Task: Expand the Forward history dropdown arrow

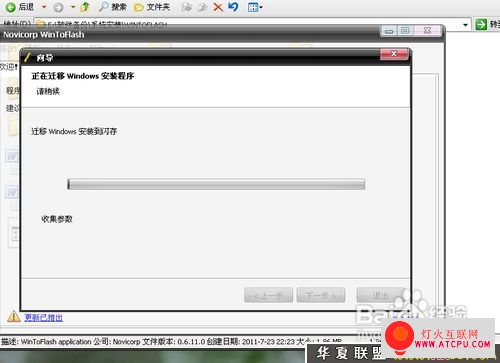Action: 73,7
